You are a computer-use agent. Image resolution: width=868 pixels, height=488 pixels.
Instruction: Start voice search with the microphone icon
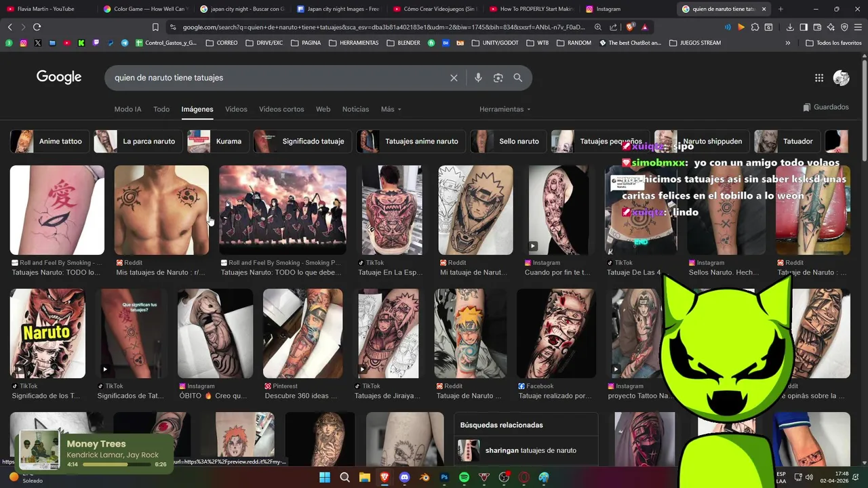click(x=478, y=78)
